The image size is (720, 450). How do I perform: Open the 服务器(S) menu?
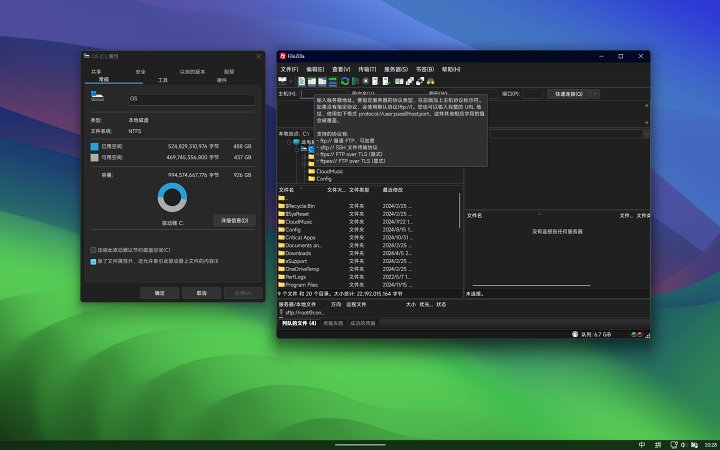point(396,69)
